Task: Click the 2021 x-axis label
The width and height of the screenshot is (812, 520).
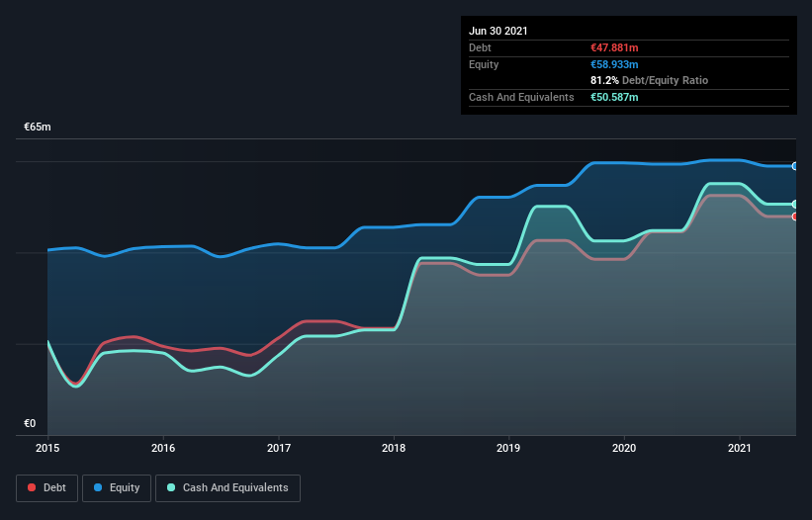Action: pos(740,448)
